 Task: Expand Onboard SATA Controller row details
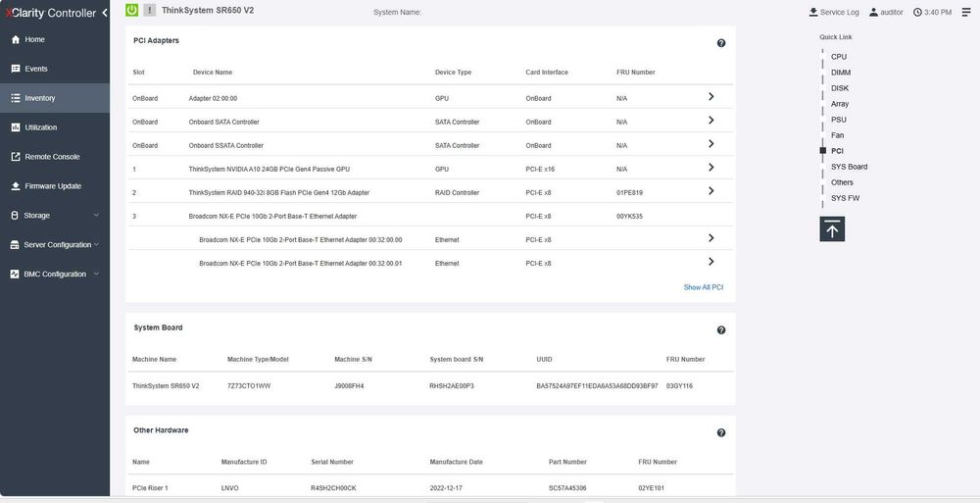pos(711,121)
